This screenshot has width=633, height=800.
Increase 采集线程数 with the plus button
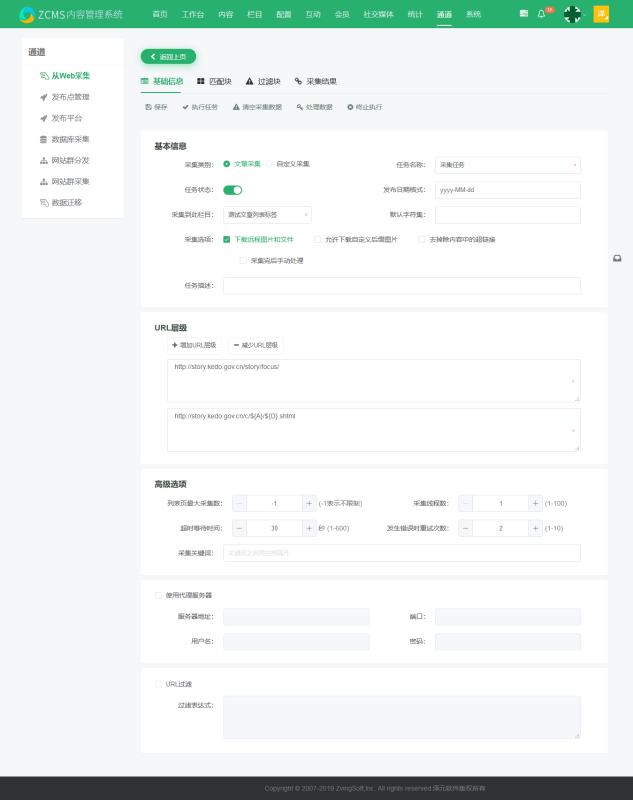[x=535, y=503]
